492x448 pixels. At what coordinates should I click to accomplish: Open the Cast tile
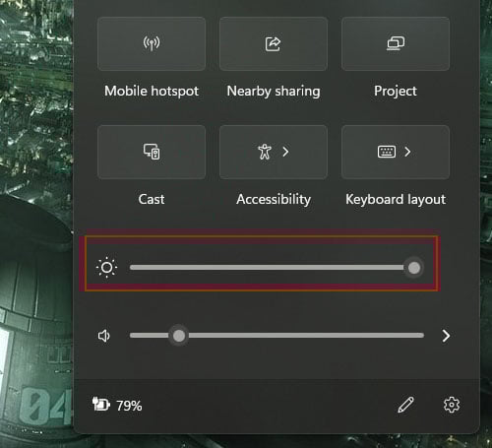click(152, 152)
